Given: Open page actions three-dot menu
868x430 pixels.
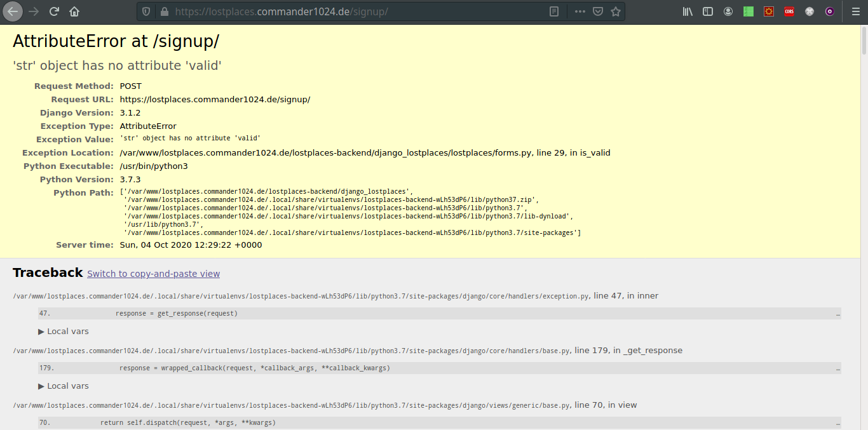Looking at the screenshot, I should (x=580, y=11).
